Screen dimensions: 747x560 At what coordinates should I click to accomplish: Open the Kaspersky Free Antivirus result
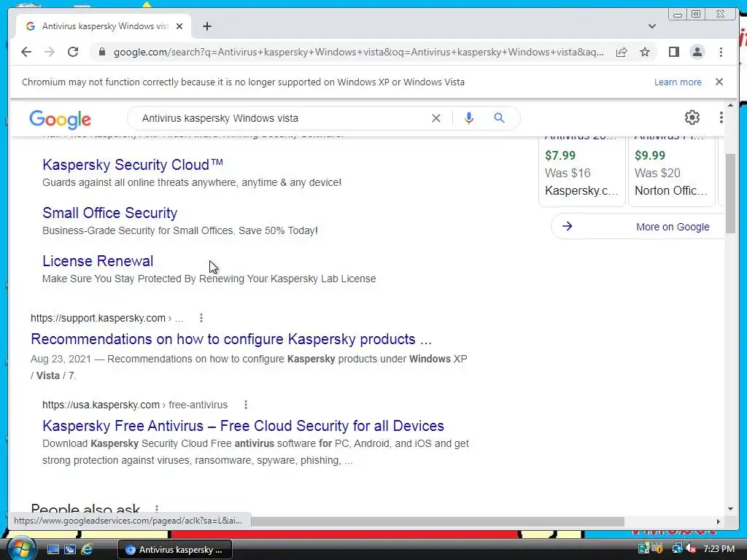click(x=243, y=426)
